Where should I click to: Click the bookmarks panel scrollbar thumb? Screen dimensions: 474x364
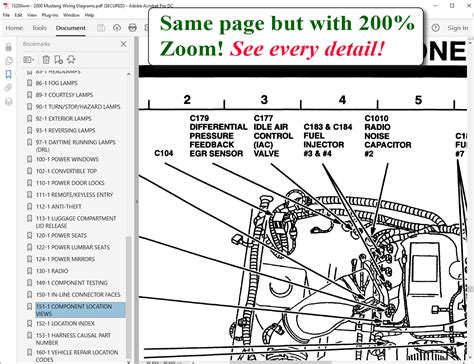[129, 297]
